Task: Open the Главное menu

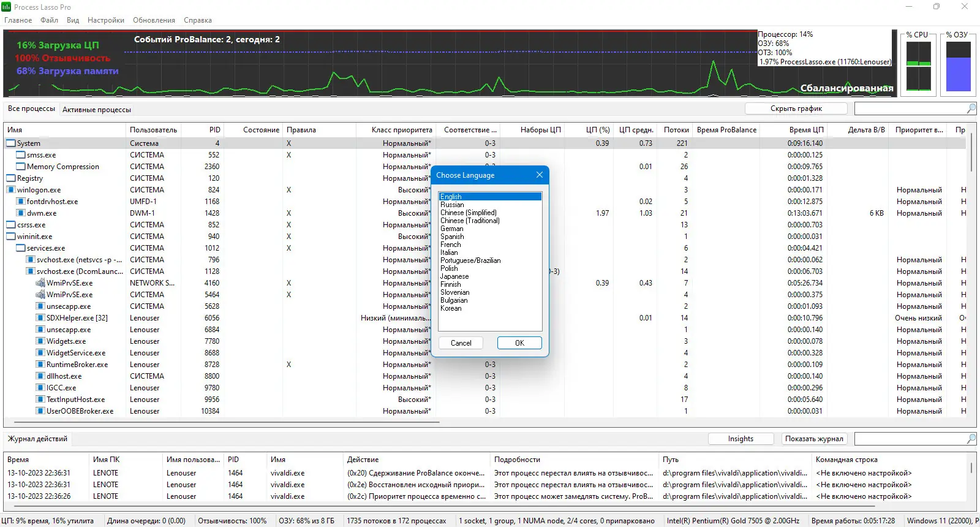Action: pos(18,20)
